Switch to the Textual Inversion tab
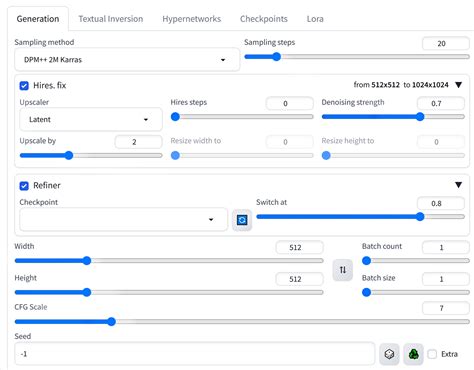474x370 pixels. coord(111,19)
